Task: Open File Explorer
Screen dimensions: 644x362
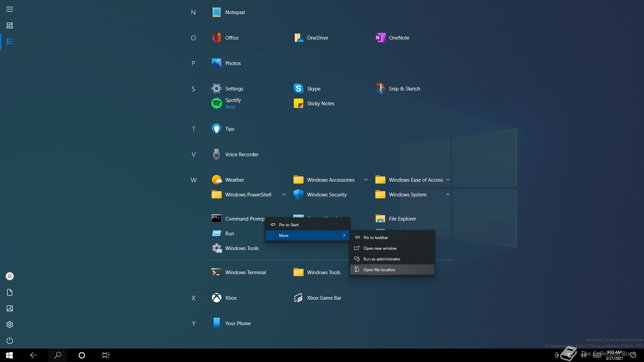Action: pyautogui.click(x=396, y=219)
